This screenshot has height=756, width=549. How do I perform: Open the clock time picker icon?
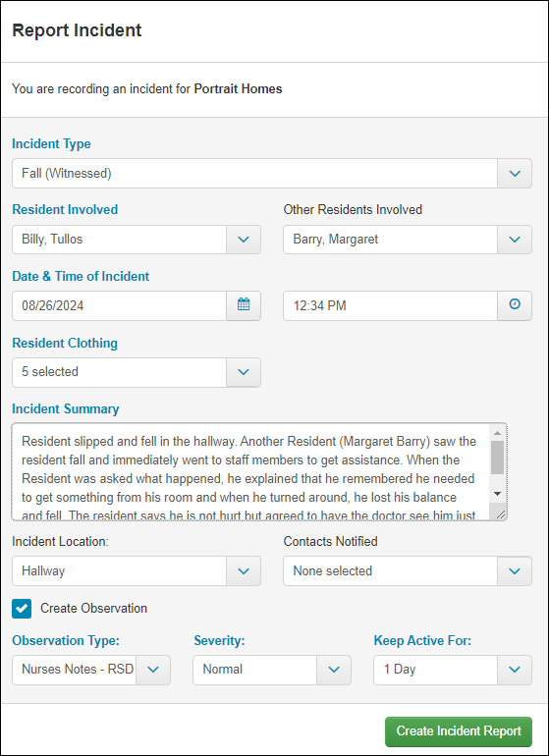515,305
